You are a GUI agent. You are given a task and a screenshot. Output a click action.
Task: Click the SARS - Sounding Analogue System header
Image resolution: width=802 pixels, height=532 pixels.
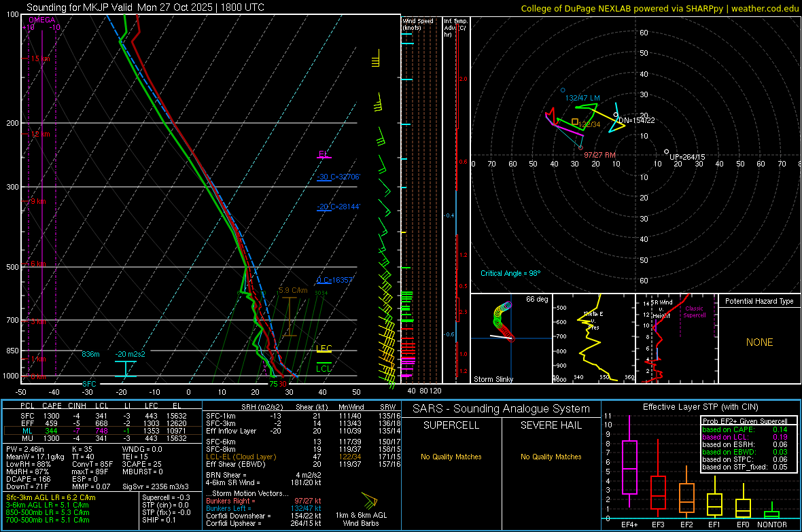(x=502, y=409)
